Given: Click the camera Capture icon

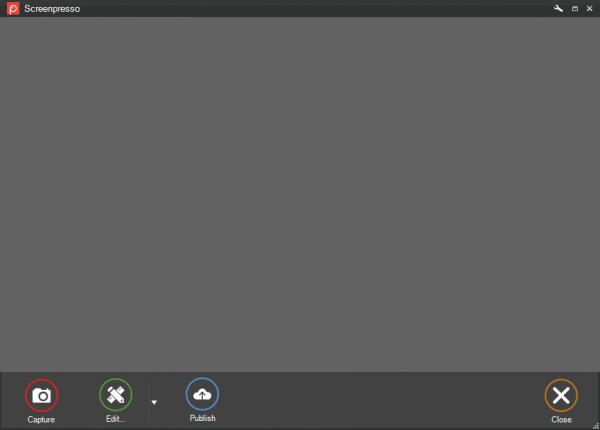Looking at the screenshot, I should (41, 396).
